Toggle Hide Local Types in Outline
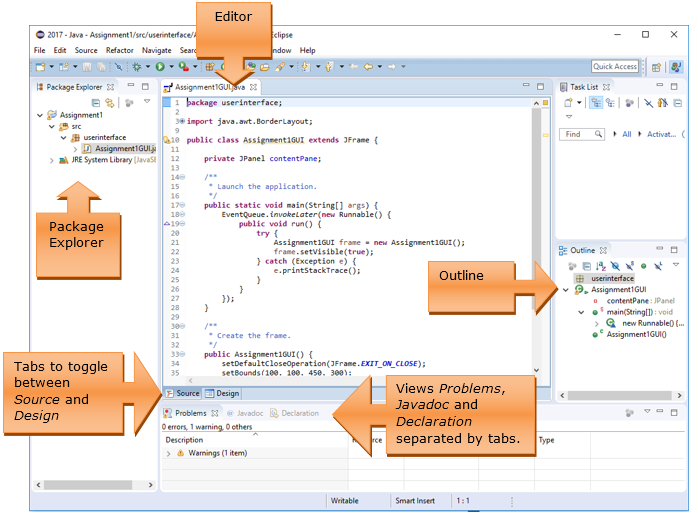 coord(658,266)
